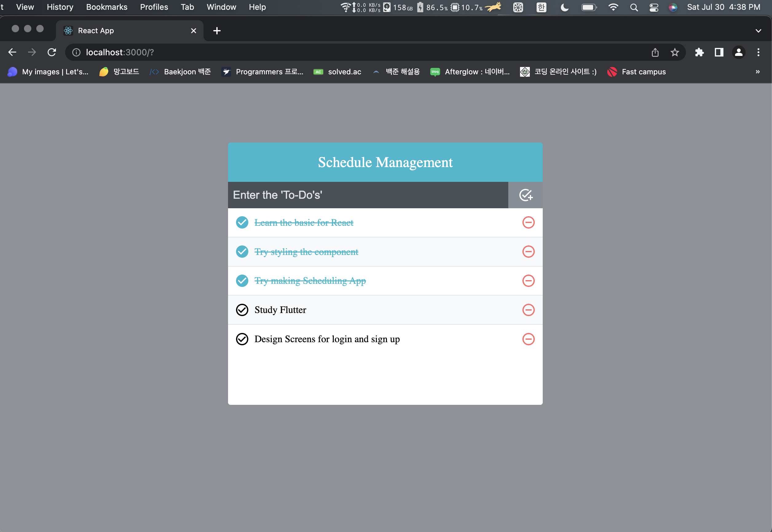Go forward in browser history
This screenshot has width=772, height=532.
pyautogui.click(x=32, y=52)
